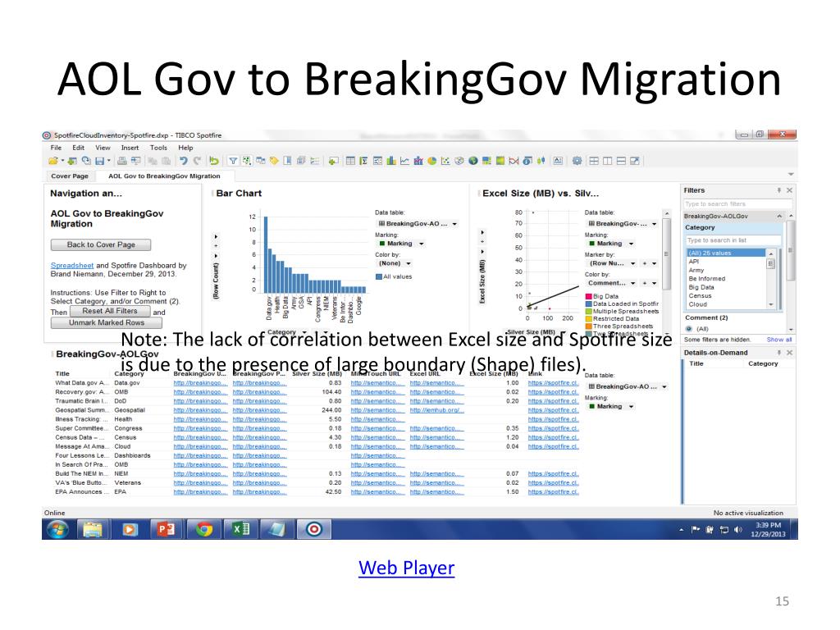Screen dimensions: 840x630
Task: Pin the Filters panel
Action: coord(779,190)
